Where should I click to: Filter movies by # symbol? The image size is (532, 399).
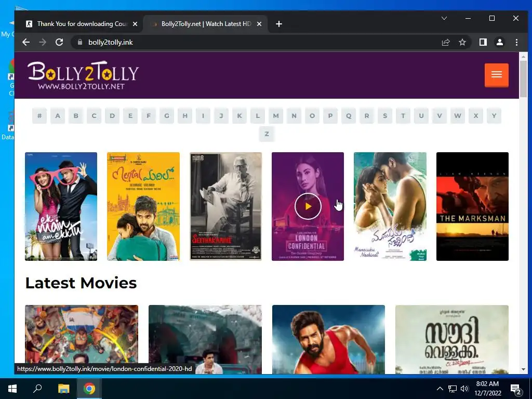(39, 116)
